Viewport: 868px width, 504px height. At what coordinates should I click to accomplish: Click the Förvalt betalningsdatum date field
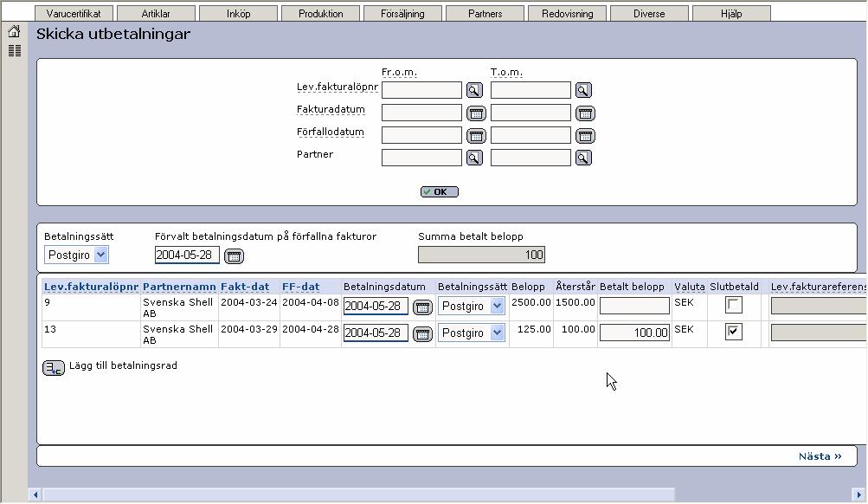click(x=187, y=255)
